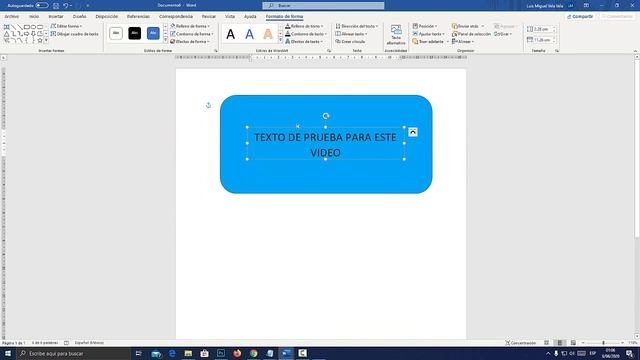Screen dimensions: 640x360
Task: Click the anchor icon left of the shape
Action: (x=209, y=105)
